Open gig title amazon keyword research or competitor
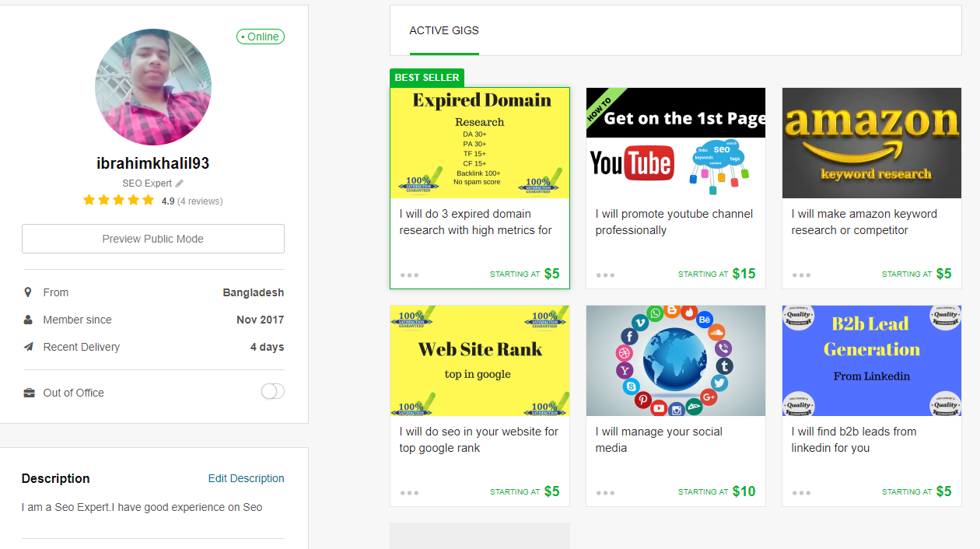This screenshot has width=980, height=549. pos(864,222)
